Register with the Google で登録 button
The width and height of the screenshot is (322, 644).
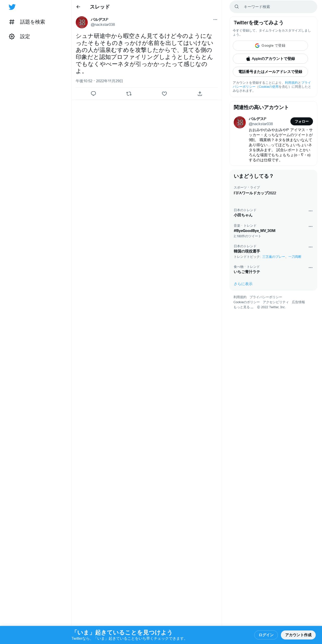(x=270, y=46)
